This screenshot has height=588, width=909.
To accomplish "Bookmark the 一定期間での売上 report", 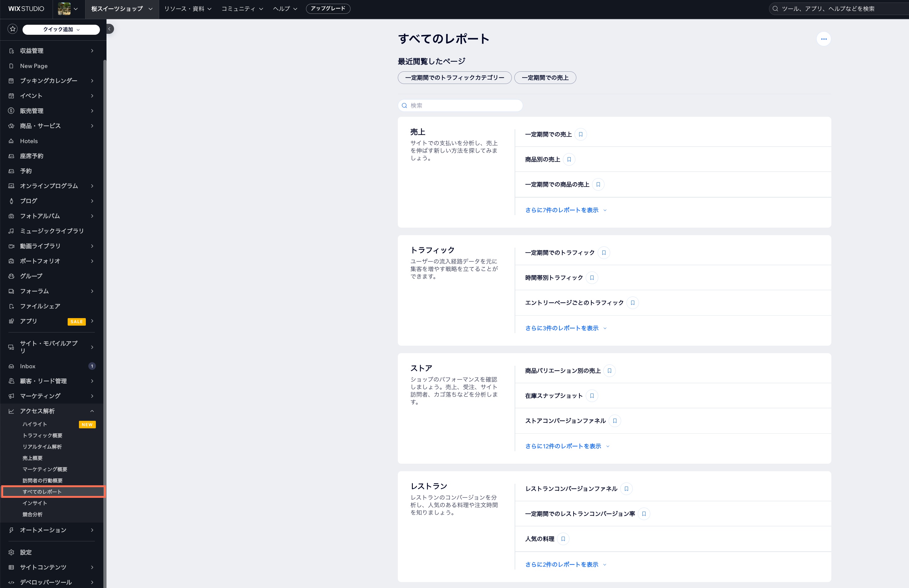I will (580, 134).
